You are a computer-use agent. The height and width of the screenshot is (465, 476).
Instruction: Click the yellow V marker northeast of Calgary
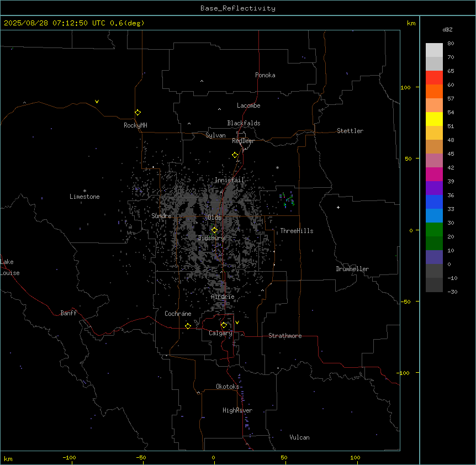(x=237, y=323)
